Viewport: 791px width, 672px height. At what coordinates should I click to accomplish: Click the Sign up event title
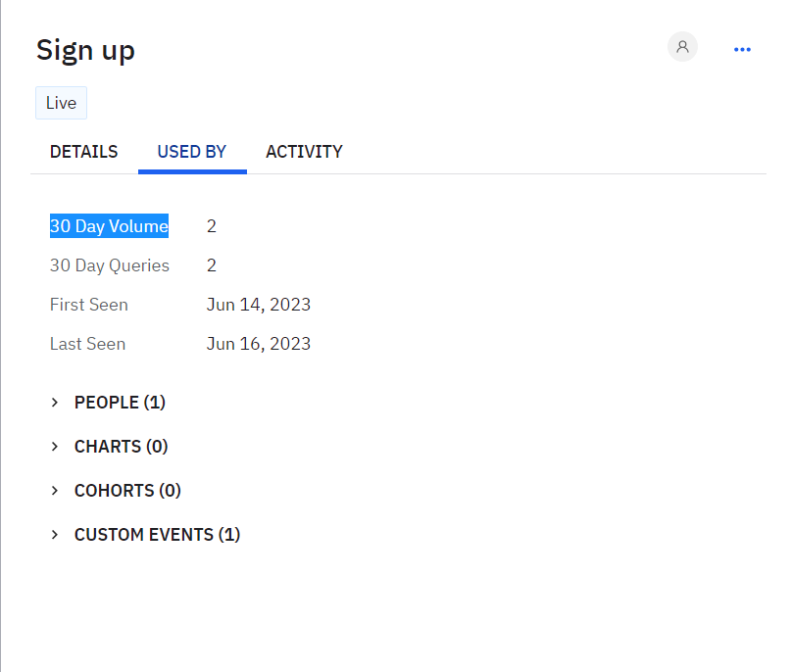coord(85,50)
